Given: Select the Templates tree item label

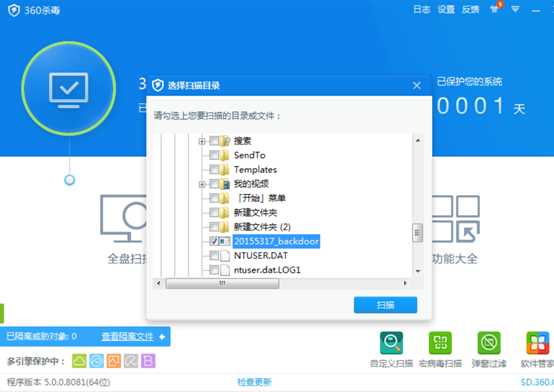Looking at the screenshot, I should pyautogui.click(x=255, y=170).
